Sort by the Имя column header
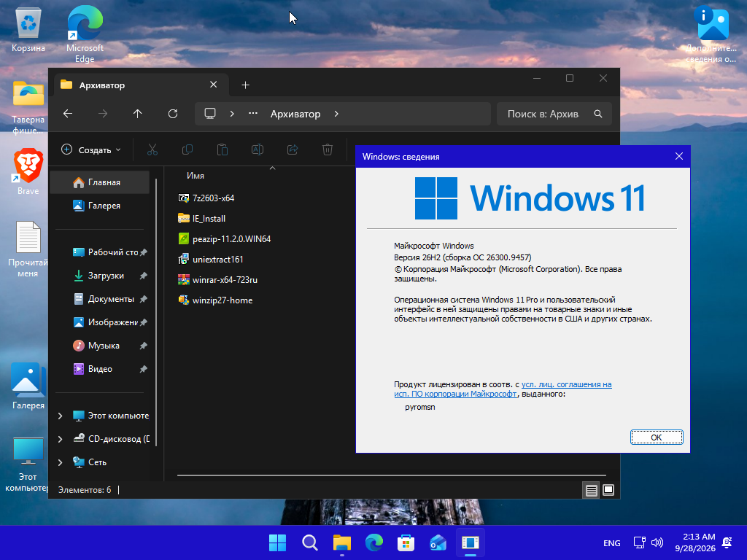The image size is (747, 560). click(x=196, y=176)
